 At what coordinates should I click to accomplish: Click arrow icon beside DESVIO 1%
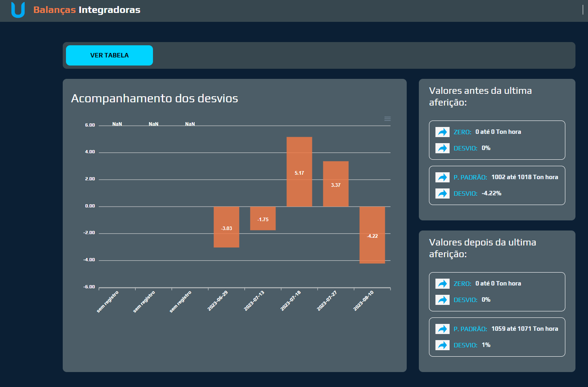[x=442, y=345]
